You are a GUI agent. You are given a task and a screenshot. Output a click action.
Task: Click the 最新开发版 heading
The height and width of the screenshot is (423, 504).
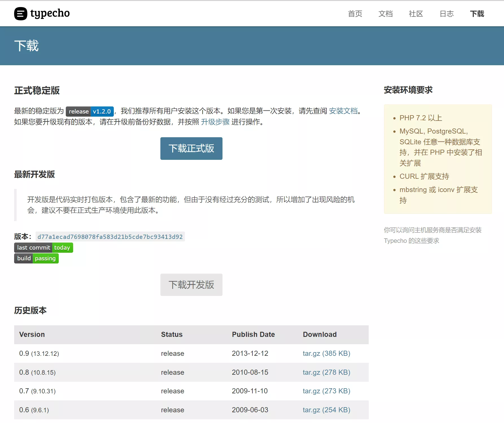34,175
